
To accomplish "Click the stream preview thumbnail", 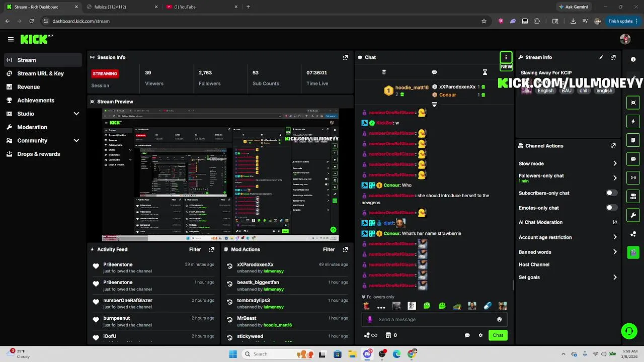I will [x=220, y=175].
